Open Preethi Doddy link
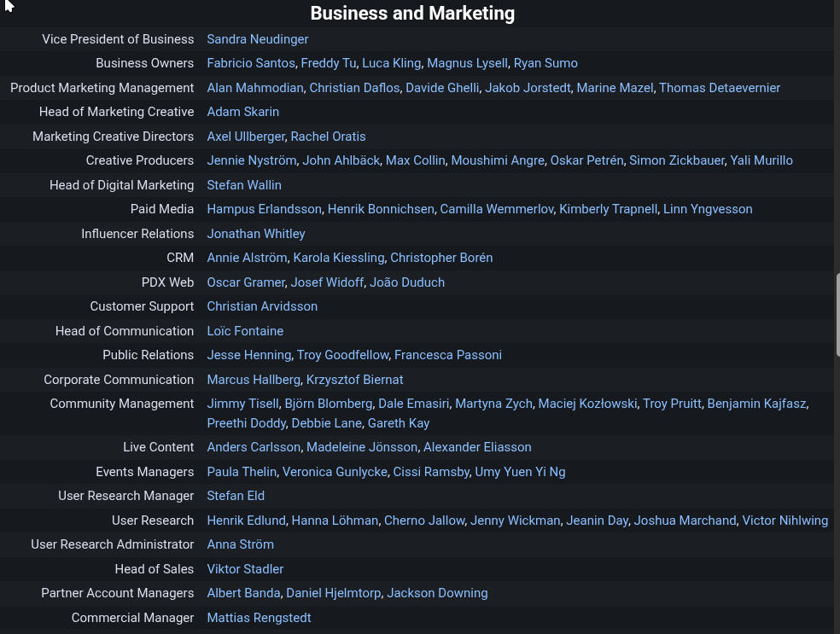 pyautogui.click(x=247, y=423)
